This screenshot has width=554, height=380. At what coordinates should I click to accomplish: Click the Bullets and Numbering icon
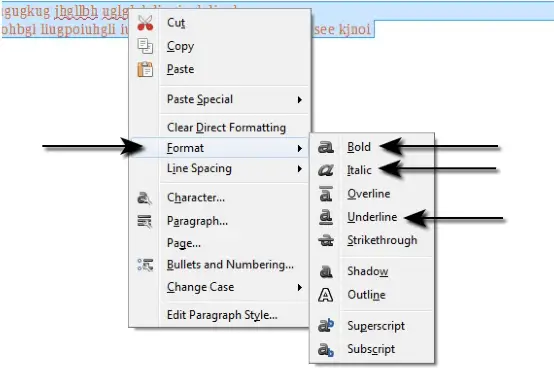[x=145, y=265]
